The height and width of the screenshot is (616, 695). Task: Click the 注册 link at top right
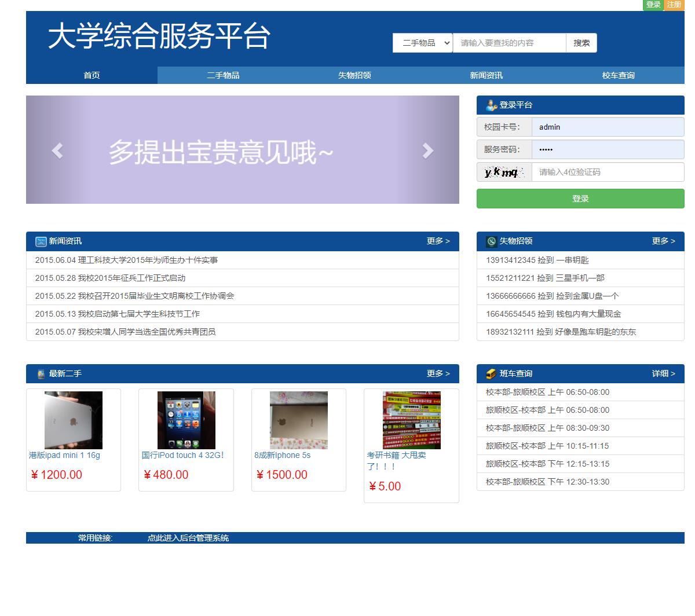(x=674, y=5)
